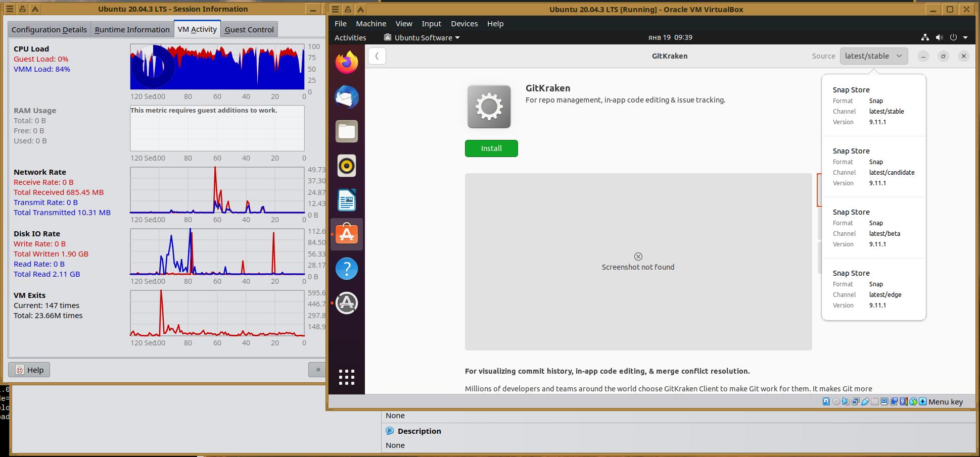Open Session Information window menu icon
Screen dimensions: 980x457
[10, 9]
